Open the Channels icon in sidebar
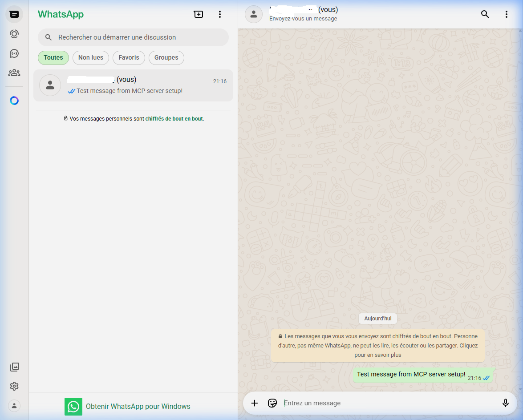 pyautogui.click(x=14, y=53)
